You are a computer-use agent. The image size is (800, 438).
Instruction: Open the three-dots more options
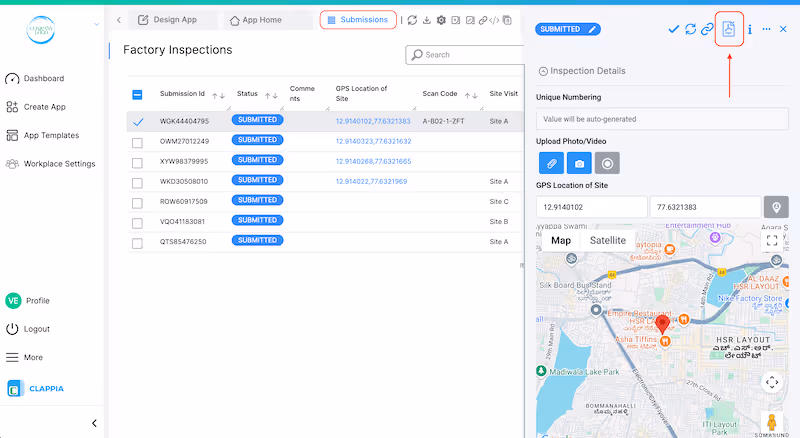click(x=766, y=29)
